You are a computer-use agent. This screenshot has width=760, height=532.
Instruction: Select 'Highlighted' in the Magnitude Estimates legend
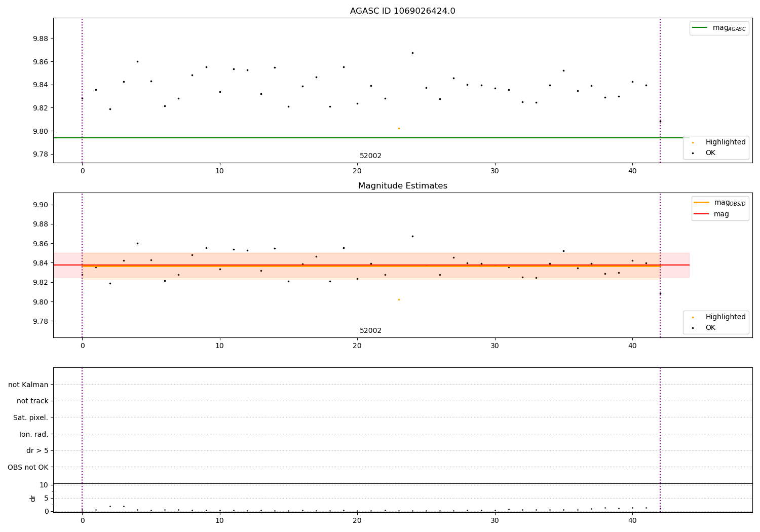point(726,317)
